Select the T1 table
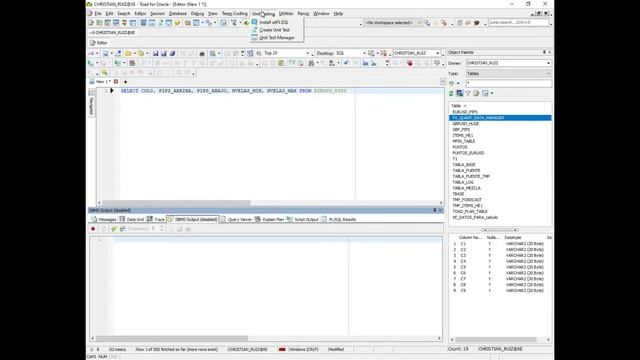 [x=455, y=159]
